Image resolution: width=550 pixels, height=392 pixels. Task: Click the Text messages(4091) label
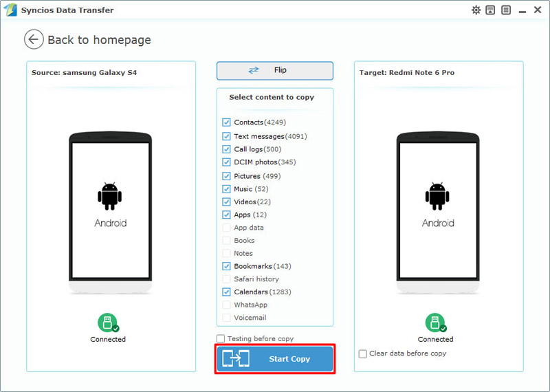(x=270, y=136)
